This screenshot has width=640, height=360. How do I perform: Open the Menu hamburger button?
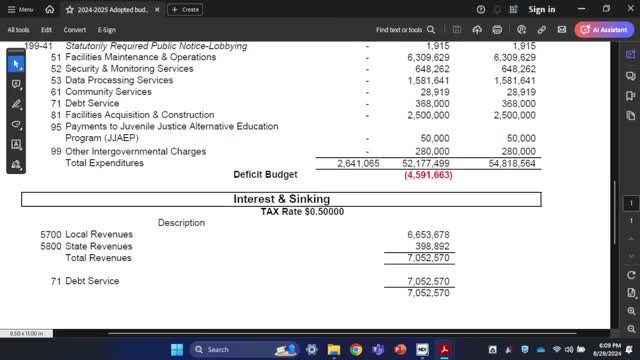[20, 9]
